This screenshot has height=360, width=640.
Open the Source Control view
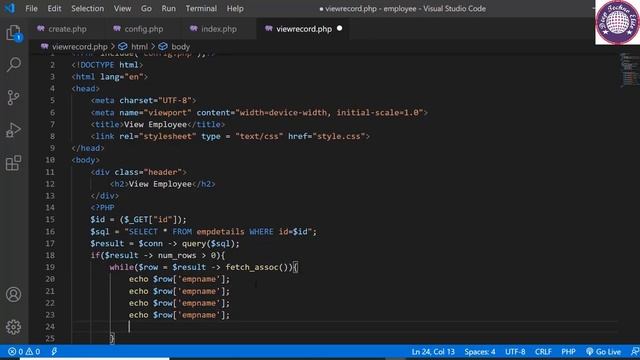tap(13, 98)
